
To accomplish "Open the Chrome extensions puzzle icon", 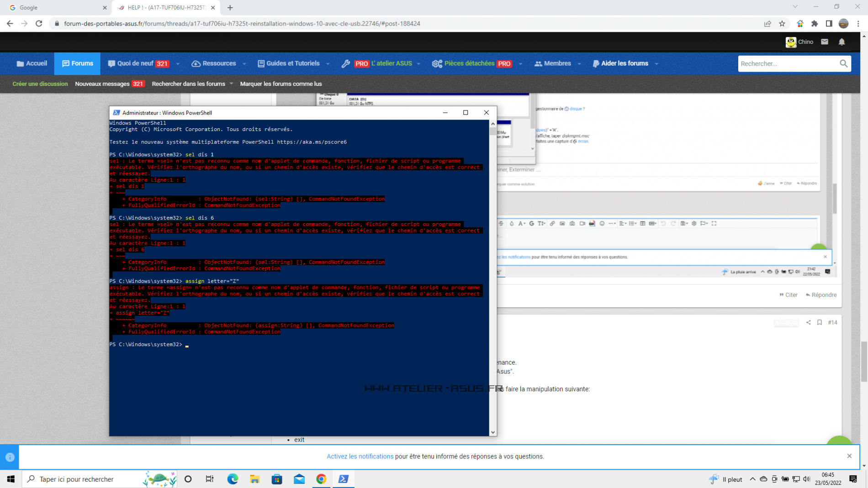I will (x=815, y=24).
